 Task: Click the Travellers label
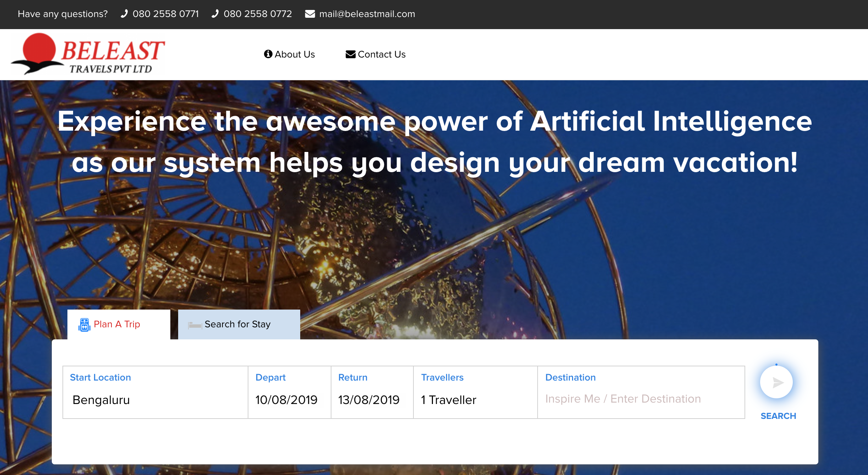point(442,377)
